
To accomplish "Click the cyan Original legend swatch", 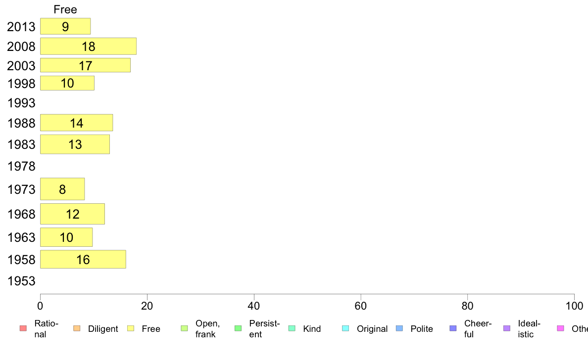I will [345, 328].
